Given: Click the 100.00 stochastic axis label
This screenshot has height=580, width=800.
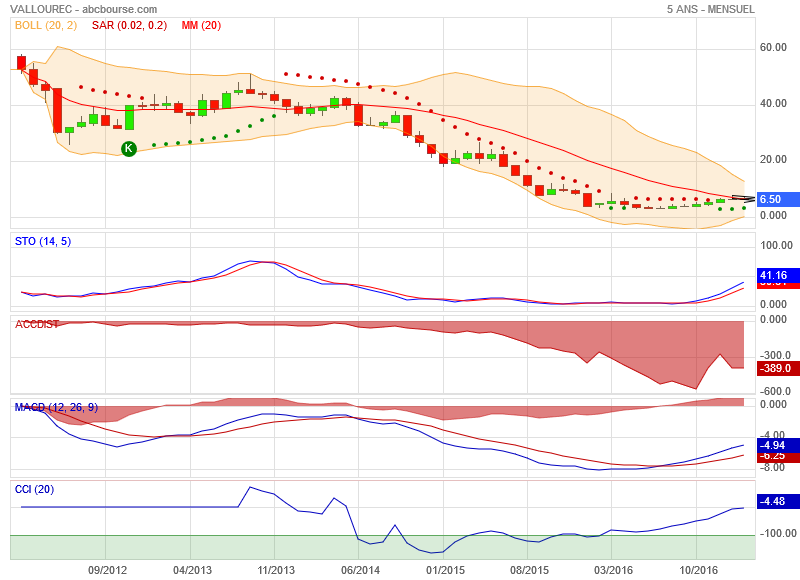Looking at the screenshot, I should pos(776,245).
